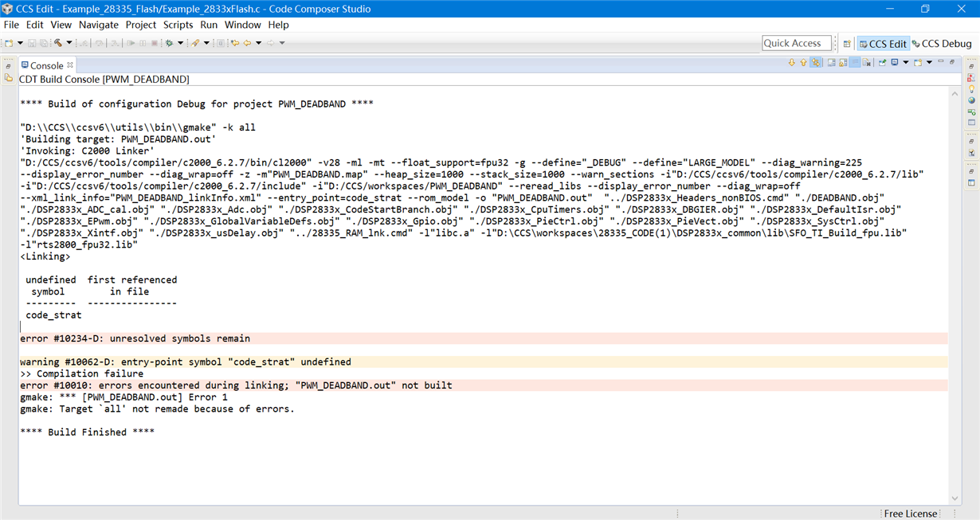
Task: Click the Clear Console icon
Action: [867, 63]
